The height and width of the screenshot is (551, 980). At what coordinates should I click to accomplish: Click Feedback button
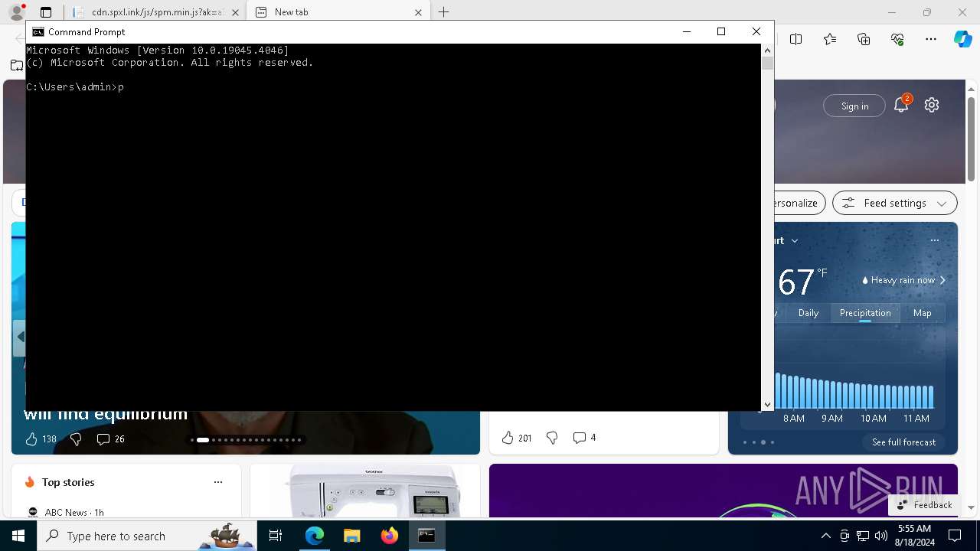[924, 505]
